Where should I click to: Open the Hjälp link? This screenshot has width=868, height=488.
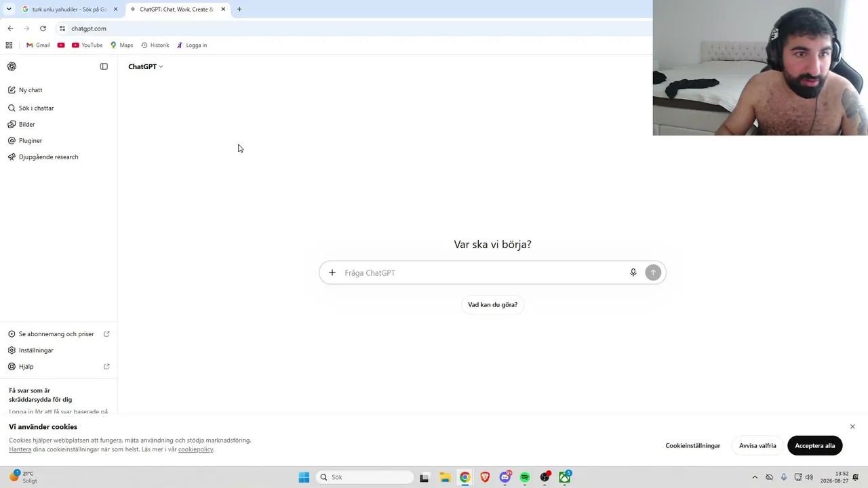58,367
